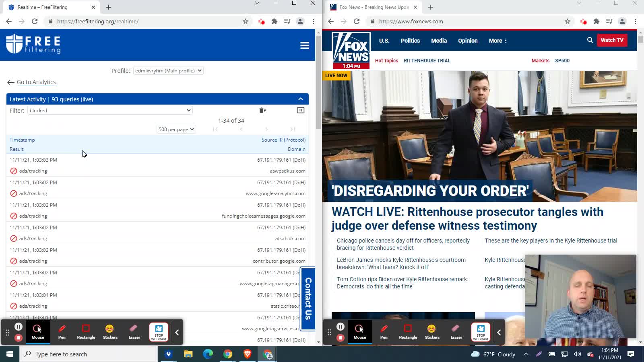Collapse the left recorder toolbar arrow

[177, 332]
